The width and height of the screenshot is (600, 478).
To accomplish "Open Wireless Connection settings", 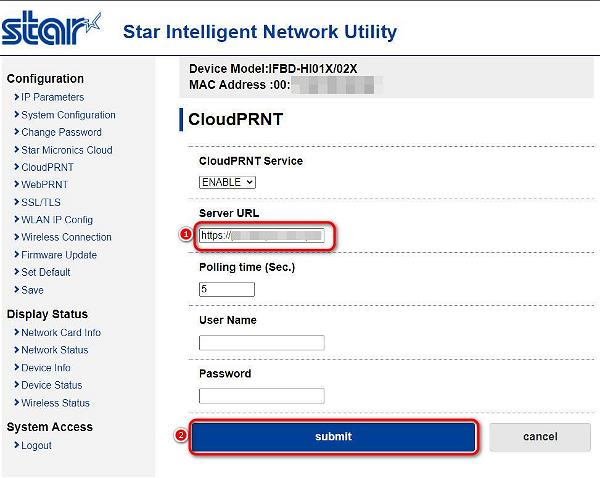I will (x=66, y=237).
